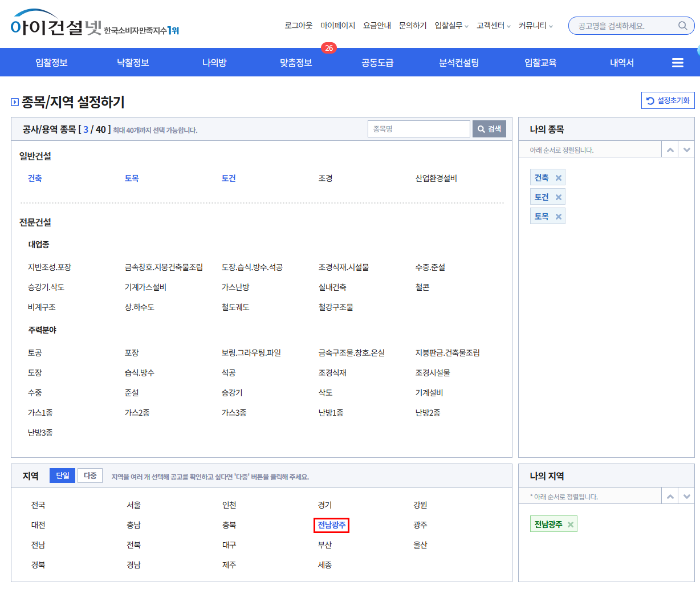This screenshot has height=589, width=700.
Task: Select 철도궤도 category
Action: 235,307
